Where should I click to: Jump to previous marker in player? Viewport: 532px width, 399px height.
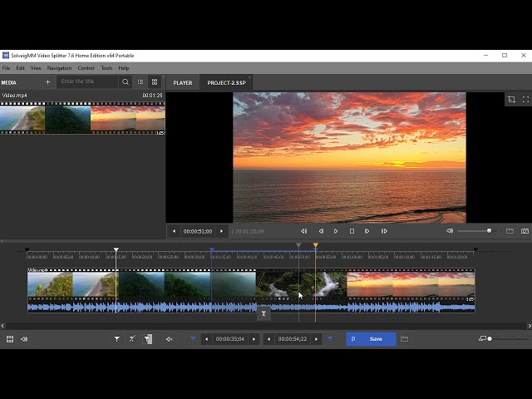tap(303, 231)
